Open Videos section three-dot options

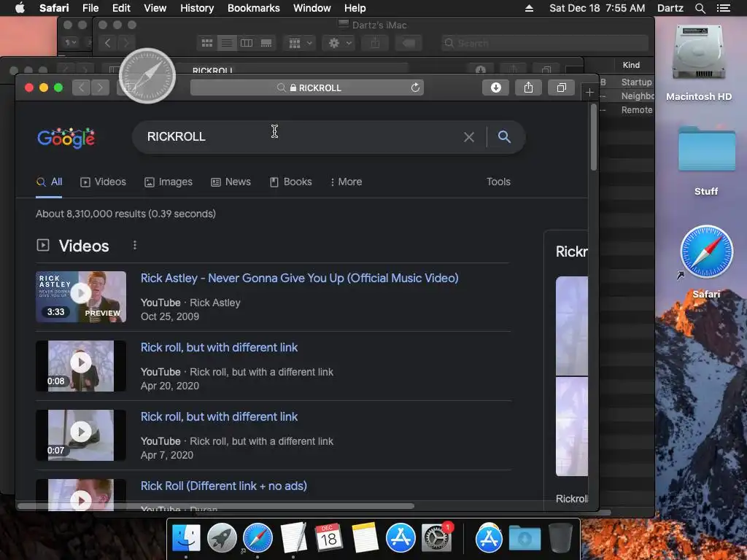click(135, 245)
